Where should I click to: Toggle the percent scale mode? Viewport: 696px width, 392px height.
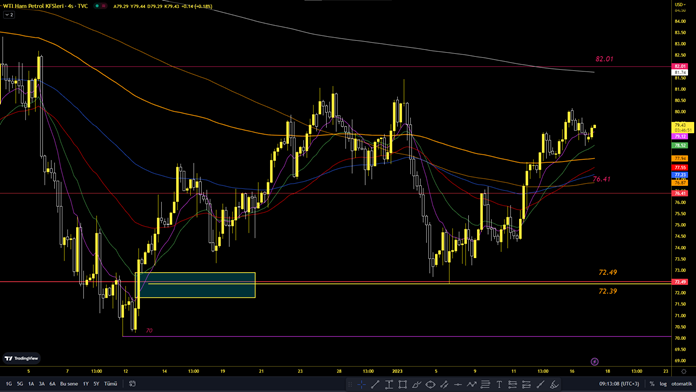click(652, 384)
